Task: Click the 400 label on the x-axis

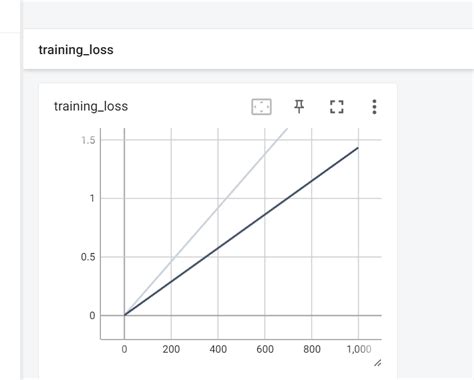Action: 218,349
